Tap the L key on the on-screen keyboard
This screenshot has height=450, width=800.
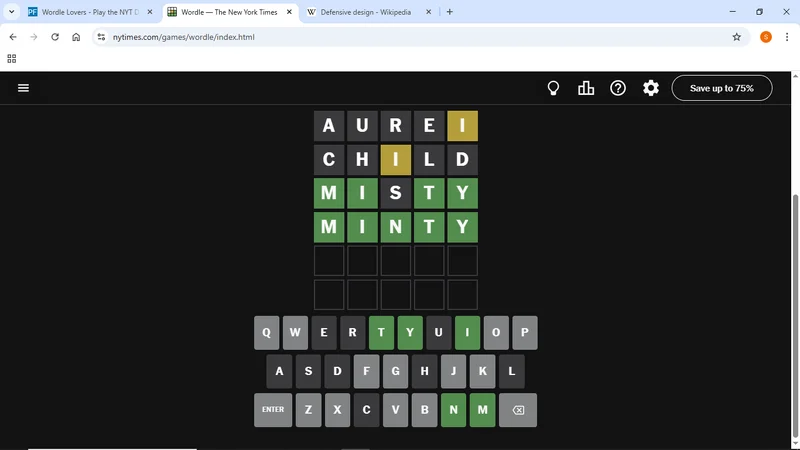pyautogui.click(x=512, y=371)
